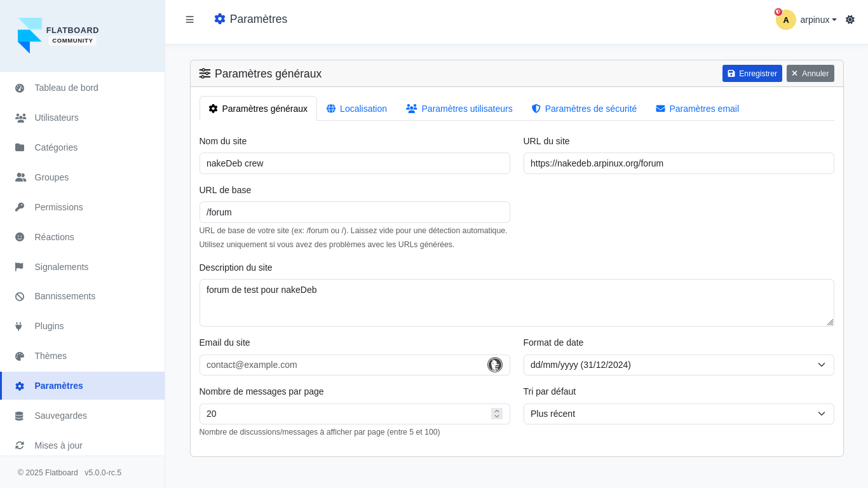Expand the Tri par défaut dropdown

[678, 414]
